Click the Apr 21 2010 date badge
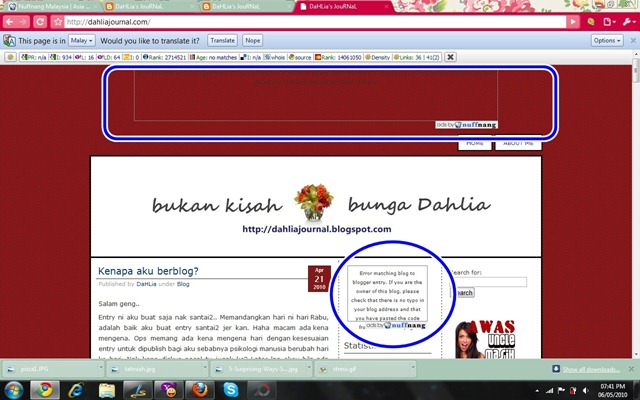The height and width of the screenshot is (400, 640). click(x=319, y=278)
